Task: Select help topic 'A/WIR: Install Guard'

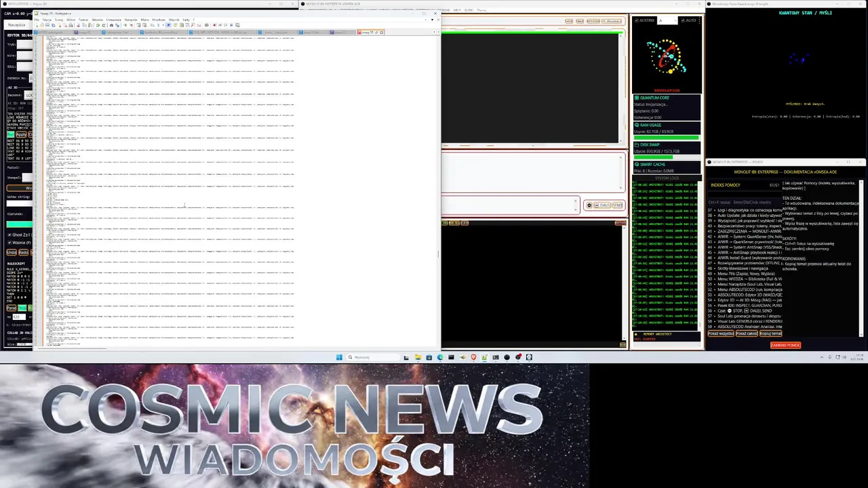Action: (x=745, y=258)
